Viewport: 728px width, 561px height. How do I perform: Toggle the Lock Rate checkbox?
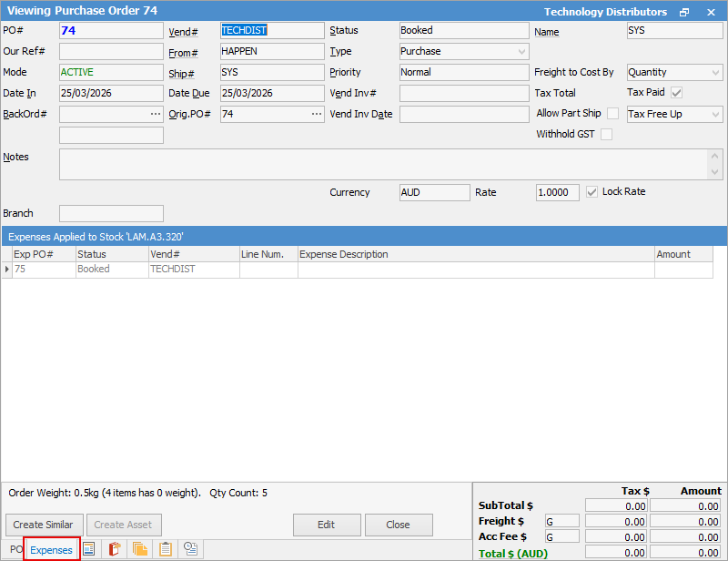pyautogui.click(x=592, y=192)
